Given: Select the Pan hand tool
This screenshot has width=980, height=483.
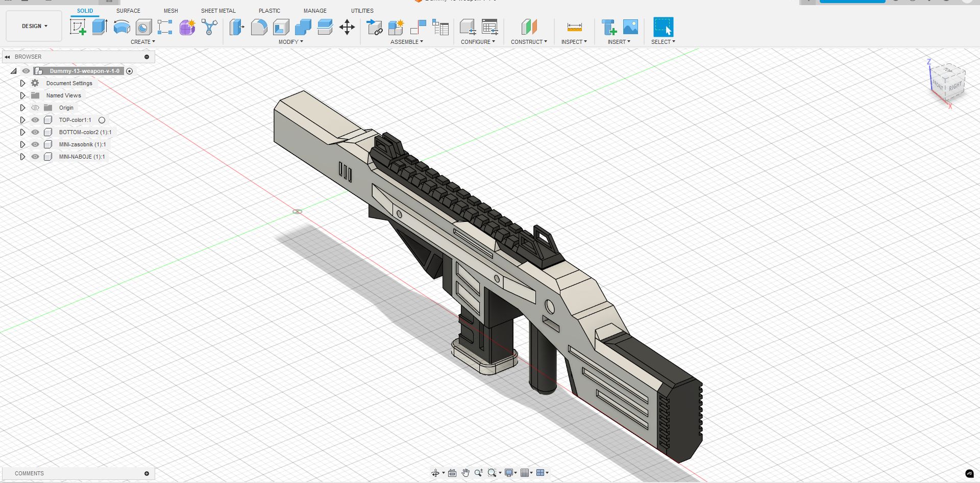Looking at the screenshot, I should click(x=465, y=473).
